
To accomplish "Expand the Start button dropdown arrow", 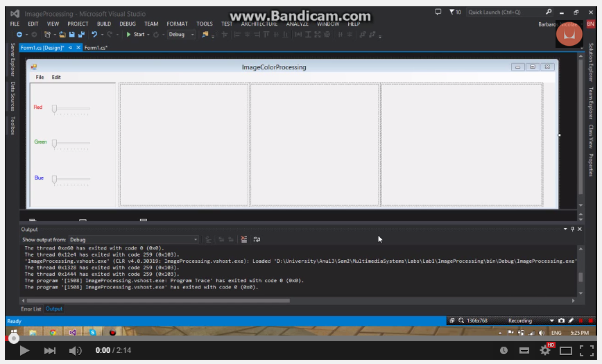I will click(x=148, y=35).
